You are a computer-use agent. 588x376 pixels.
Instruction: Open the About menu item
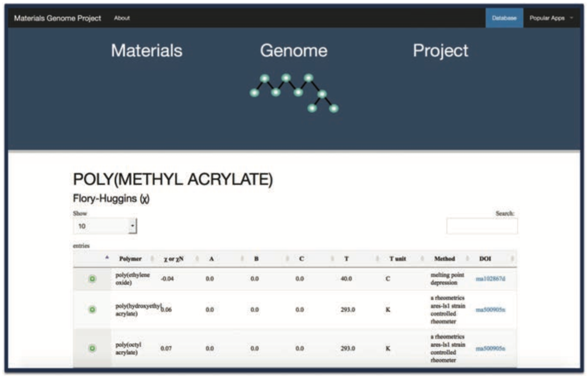(122, 18)
